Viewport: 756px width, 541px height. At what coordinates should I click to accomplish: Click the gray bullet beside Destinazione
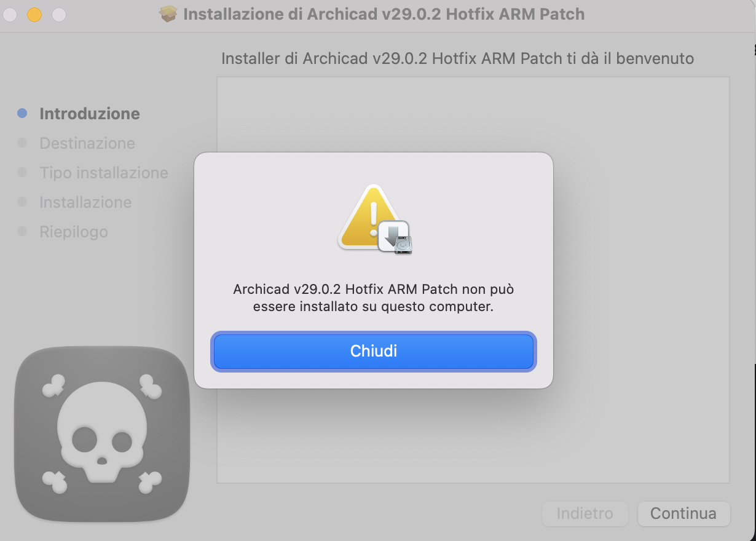(23, 143)
